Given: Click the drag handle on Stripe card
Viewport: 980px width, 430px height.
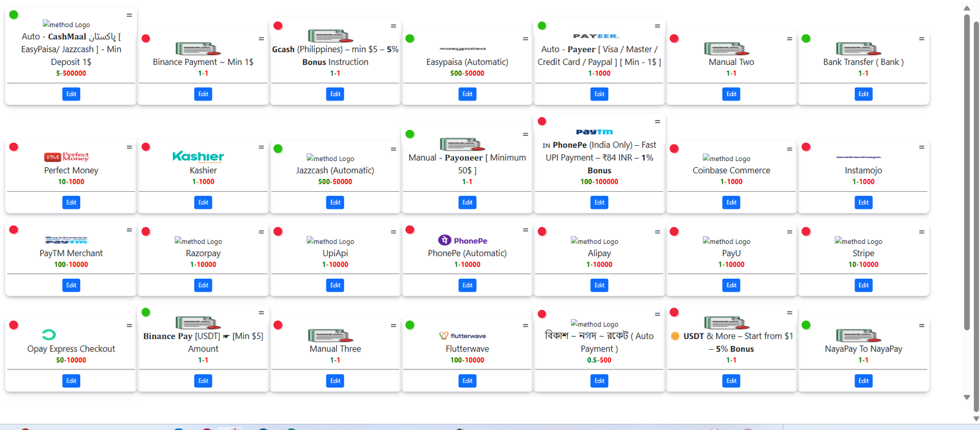Looking at the screenshot, I should click(x=922, y=232).
